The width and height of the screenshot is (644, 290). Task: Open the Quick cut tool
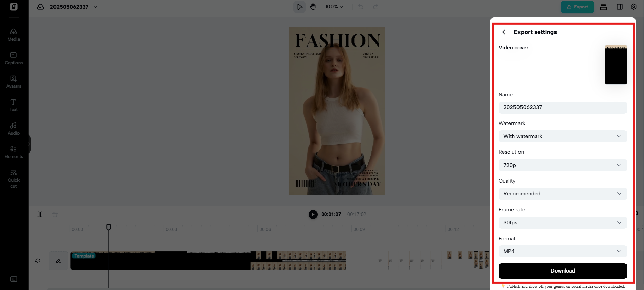coord(13,179)
